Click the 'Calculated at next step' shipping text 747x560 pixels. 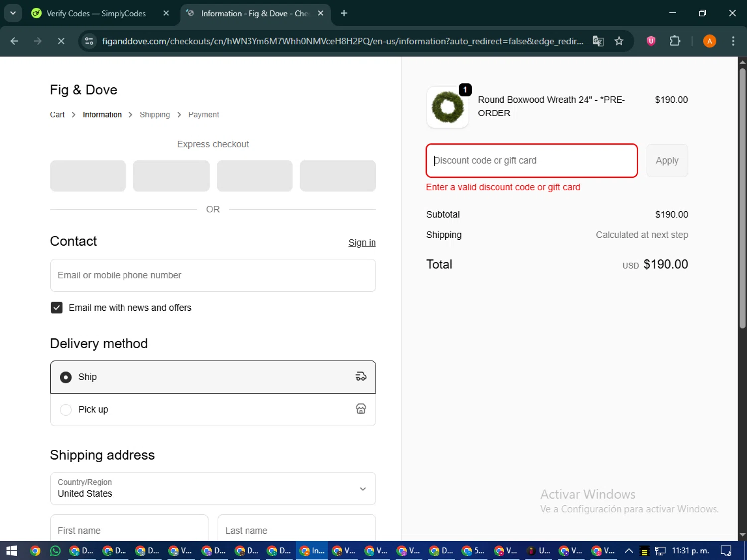pyautogui.click(x=642, y=235)
